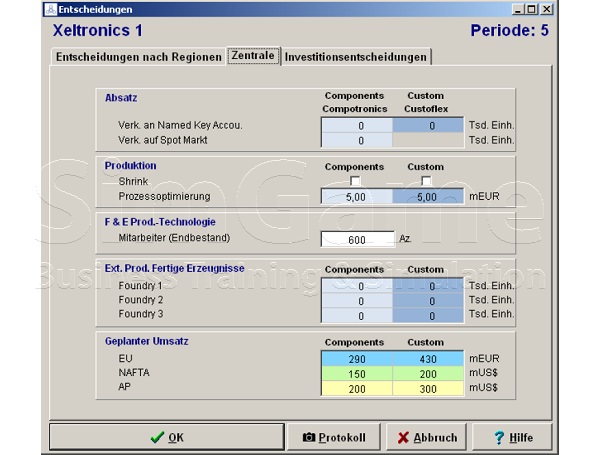The height and width of the screenshot is (455, 600).
Task: Click Foundry 1 Custom quantity field
Action: (428, 286)
